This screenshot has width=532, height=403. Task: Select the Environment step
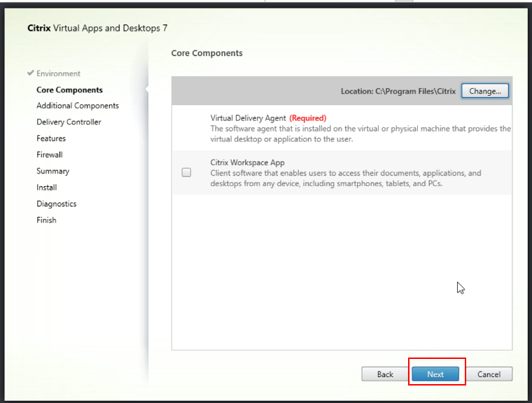58,73
